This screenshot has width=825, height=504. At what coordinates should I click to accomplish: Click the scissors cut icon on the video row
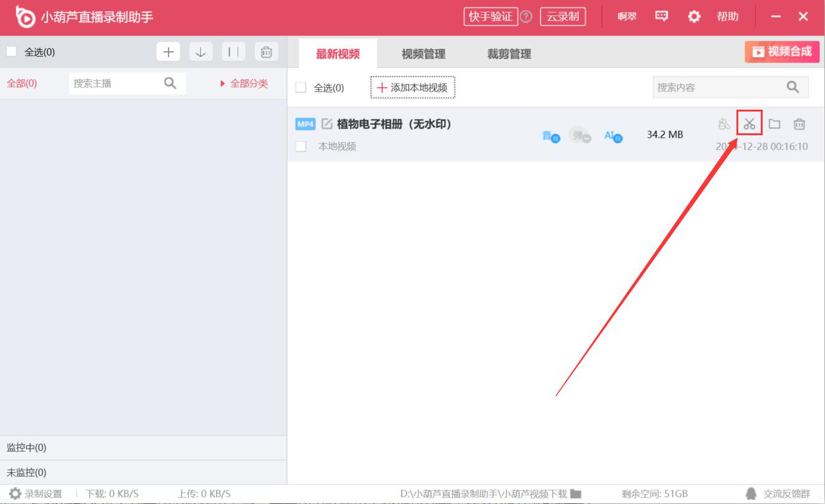pyautogui.click(x=749, y=124)
